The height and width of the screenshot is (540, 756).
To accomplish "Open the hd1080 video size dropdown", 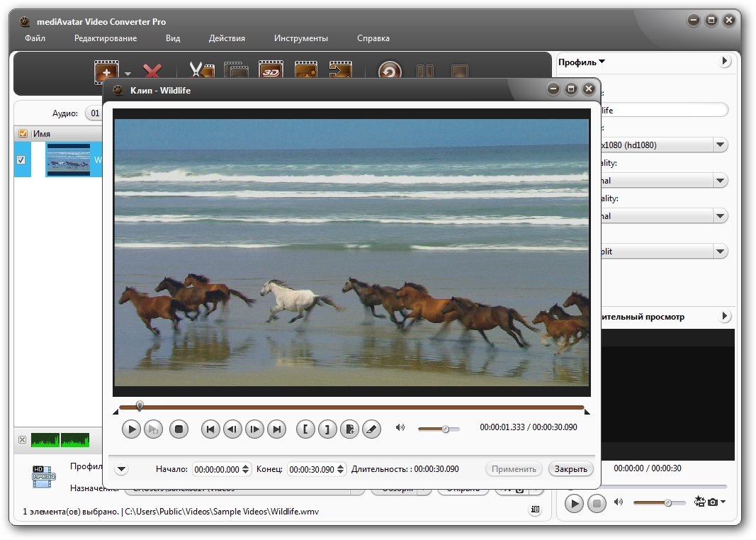I will coord(720,145).
